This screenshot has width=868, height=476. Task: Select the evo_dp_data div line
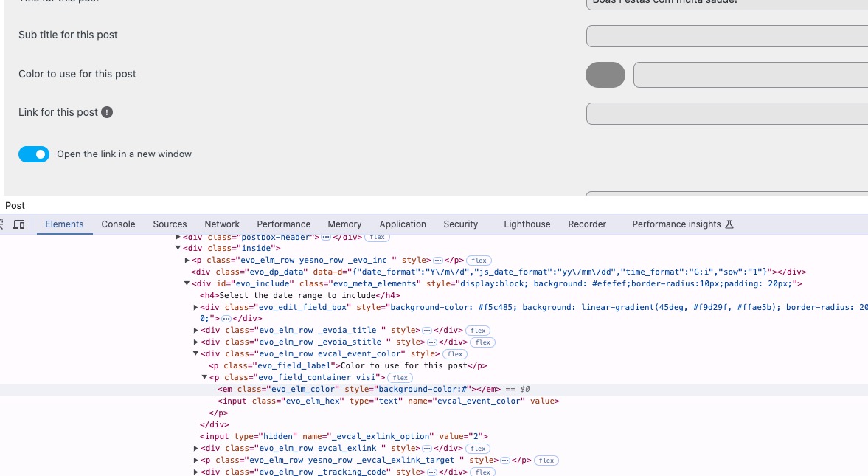coord(499,272)
